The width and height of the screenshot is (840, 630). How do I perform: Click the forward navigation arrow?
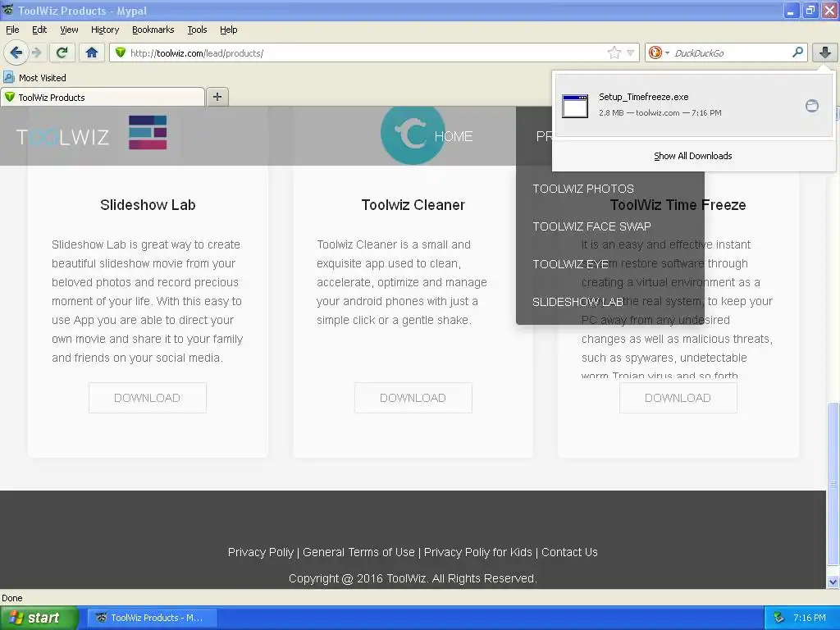coord(36,52)
